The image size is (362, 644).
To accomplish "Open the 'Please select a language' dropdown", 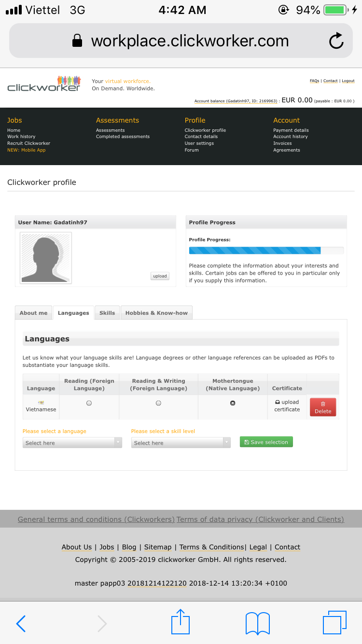I will pyautogui.click(x=72, y=443).
